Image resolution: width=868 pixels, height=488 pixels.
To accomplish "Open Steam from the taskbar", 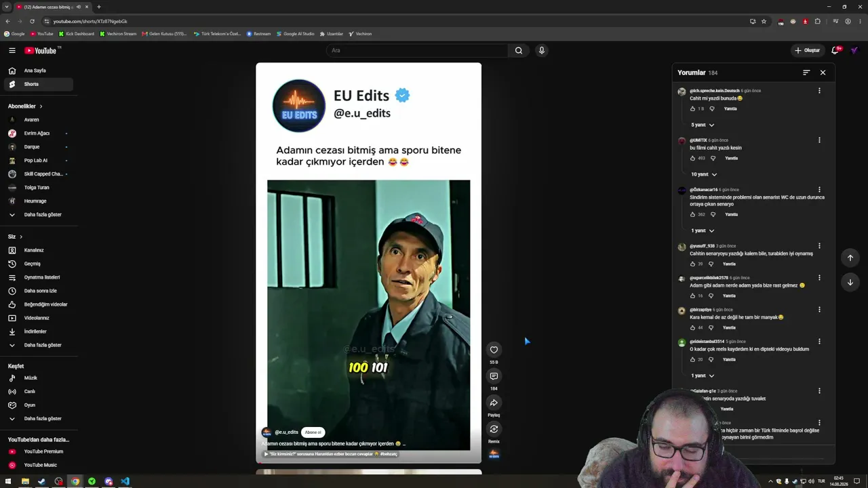I will click(x=41, y=481).
